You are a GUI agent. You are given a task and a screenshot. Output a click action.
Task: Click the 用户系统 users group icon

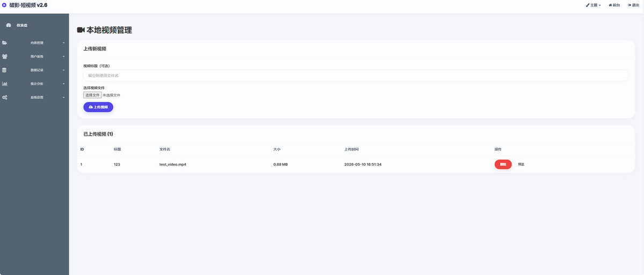tap(5, 56)
